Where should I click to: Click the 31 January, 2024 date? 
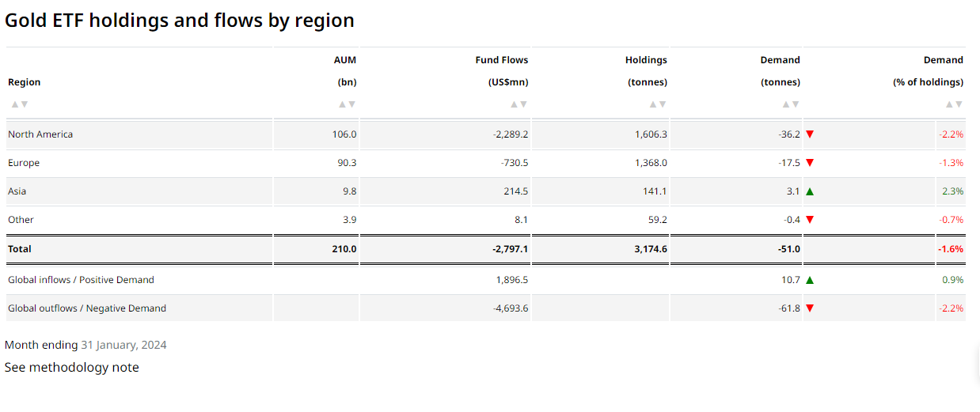click(123, 345)
